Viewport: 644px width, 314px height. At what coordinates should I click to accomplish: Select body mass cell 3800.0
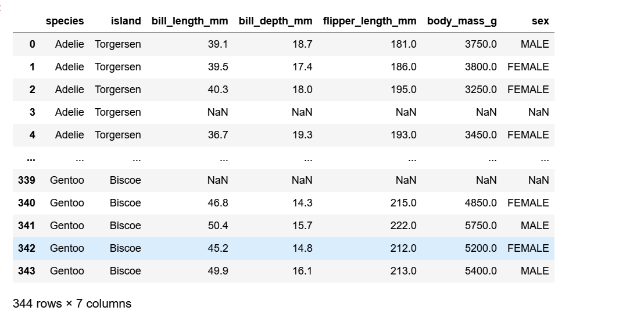(x=481, y=67)
